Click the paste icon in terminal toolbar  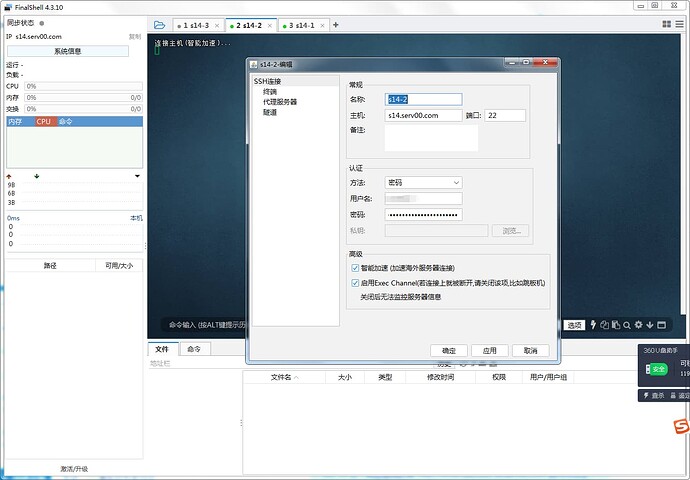(x=616, y=325)
